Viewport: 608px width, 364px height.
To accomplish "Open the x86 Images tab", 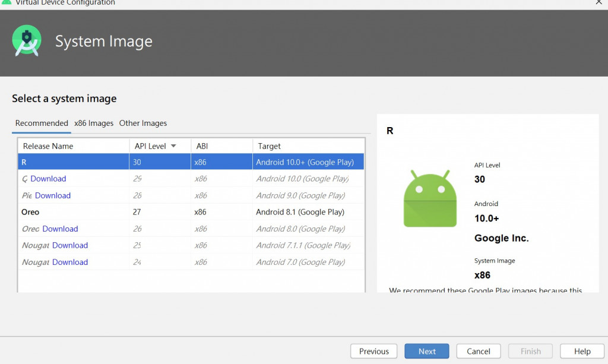I will 94,124.
